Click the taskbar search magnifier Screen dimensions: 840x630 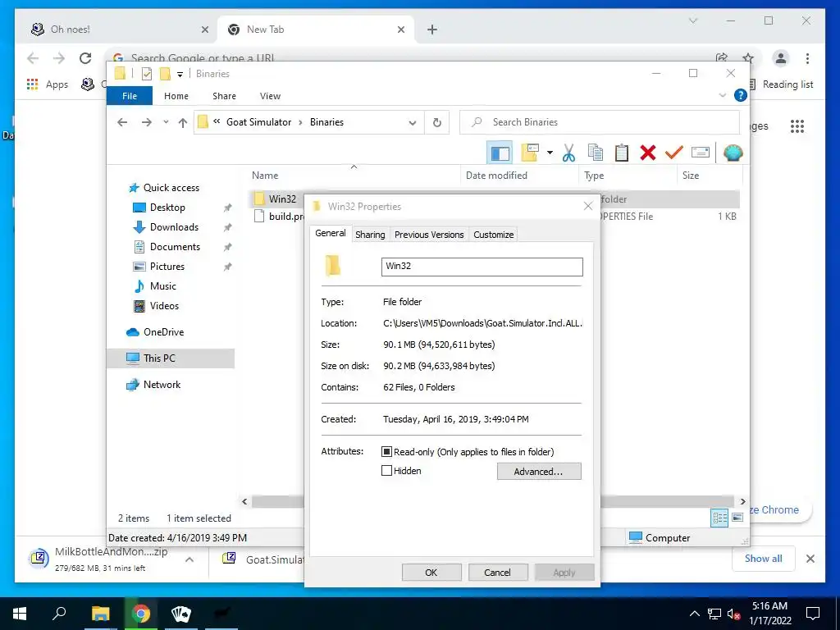click(59, 614)
